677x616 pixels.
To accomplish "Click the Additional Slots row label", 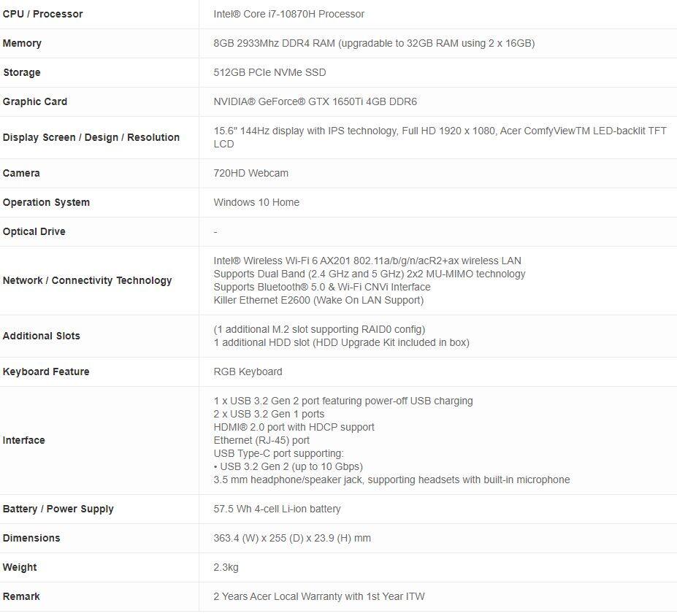I will point(42,336).
